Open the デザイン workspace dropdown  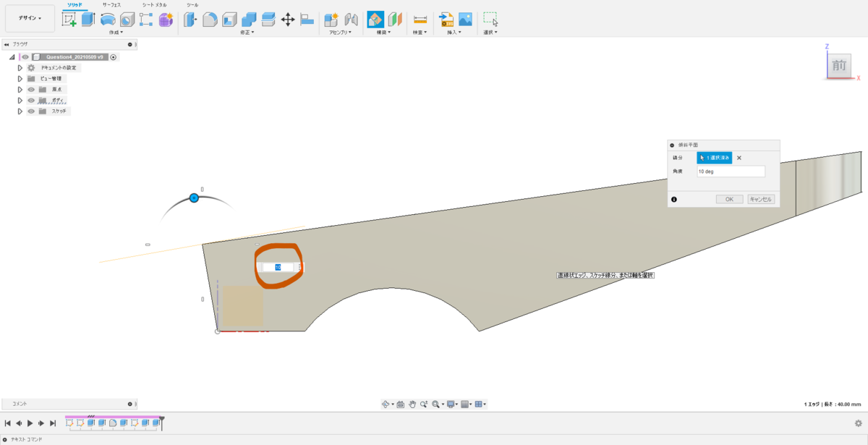coord(30,18)
